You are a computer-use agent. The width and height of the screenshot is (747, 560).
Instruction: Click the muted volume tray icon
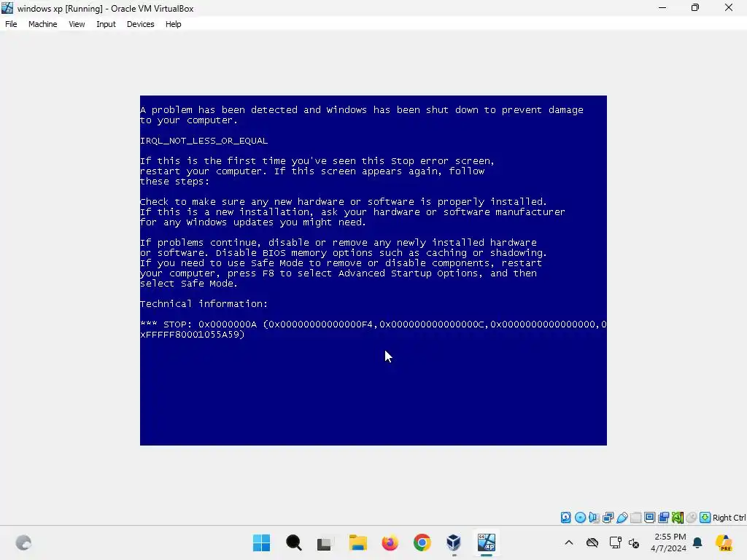point(634,542)
